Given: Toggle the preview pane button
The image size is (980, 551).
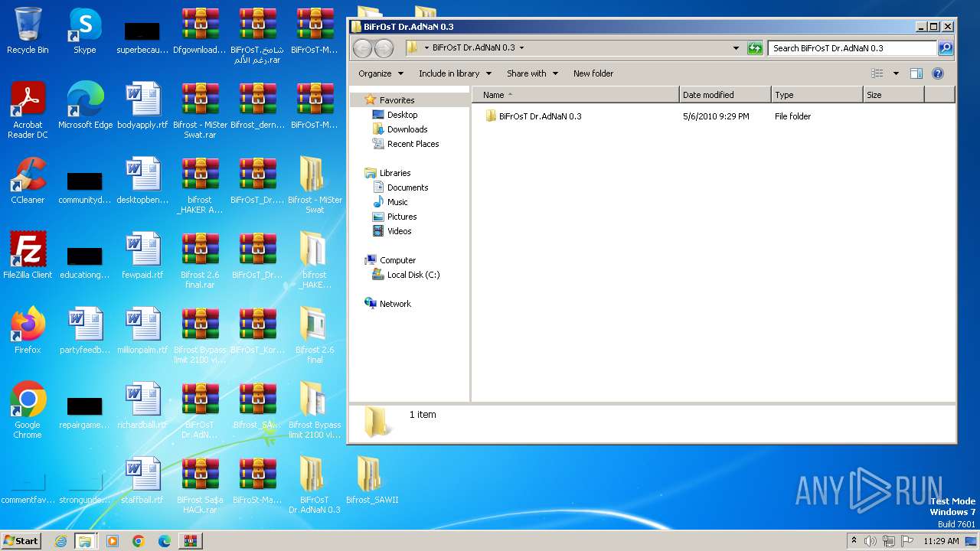Looking at the screenshot, I should 916,73.
